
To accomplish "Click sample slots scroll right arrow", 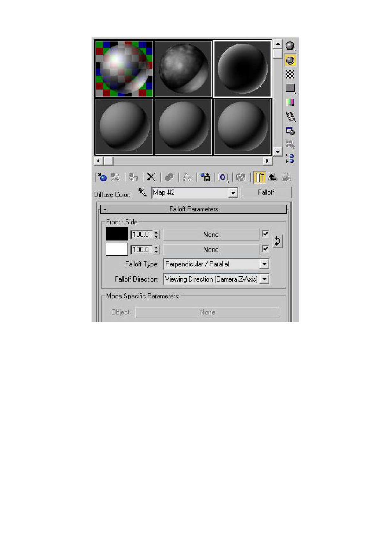I will pyautogui.click(x=268, y=161).
